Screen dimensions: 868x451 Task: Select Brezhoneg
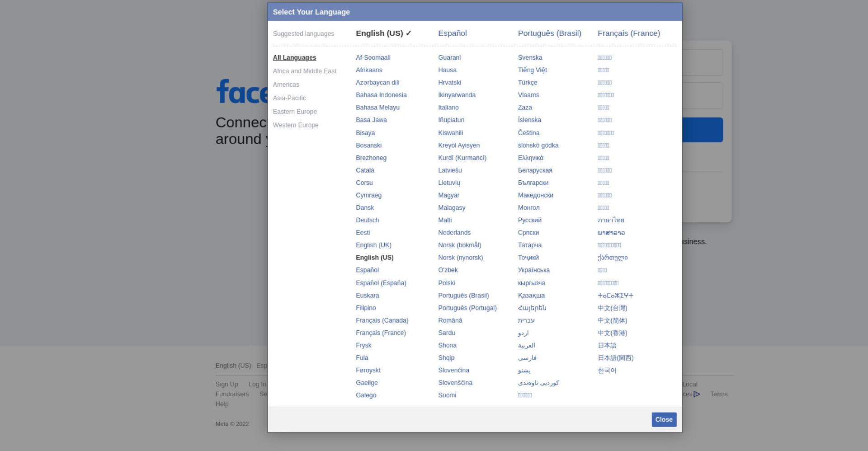(x=371, y=158)
